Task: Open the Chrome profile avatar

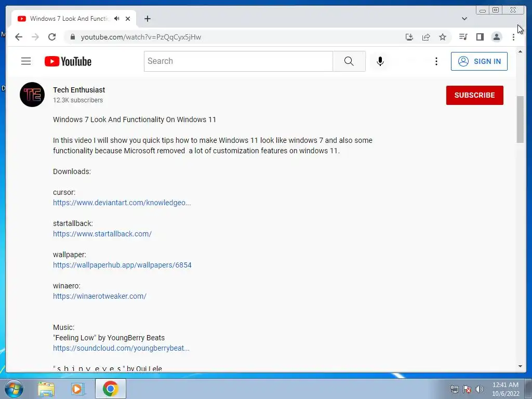Action: (x=496, y=37)
